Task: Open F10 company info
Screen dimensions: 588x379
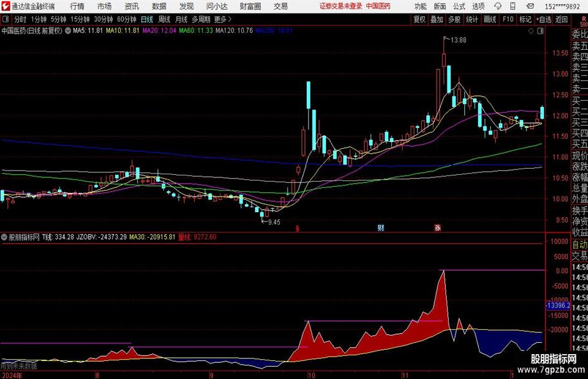Action: click(x=508, y=19)
